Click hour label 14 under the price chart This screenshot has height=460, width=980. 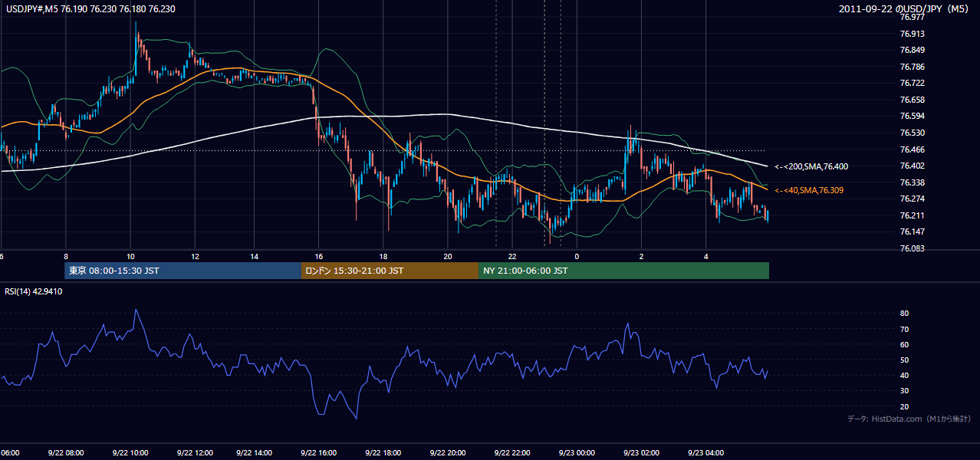[254, 257]
